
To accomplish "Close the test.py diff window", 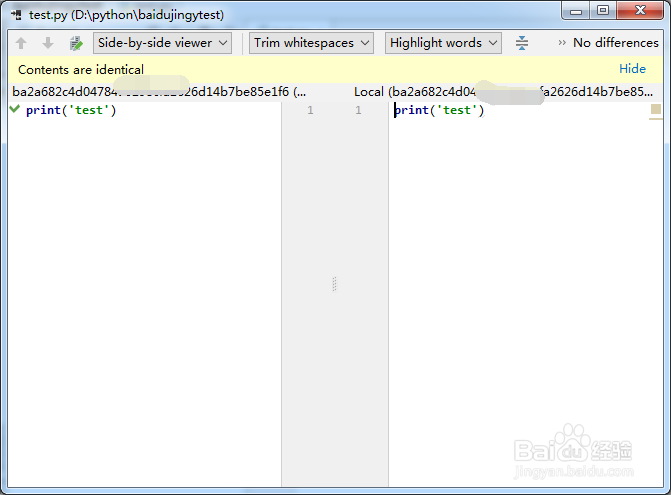I will [x=640, y=11].
